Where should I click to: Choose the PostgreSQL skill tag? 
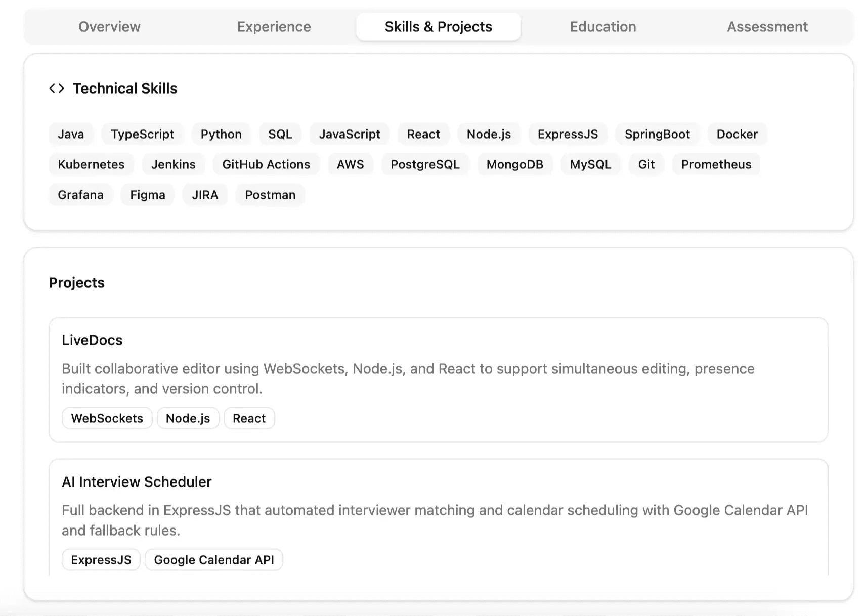(x=425, y=164)
